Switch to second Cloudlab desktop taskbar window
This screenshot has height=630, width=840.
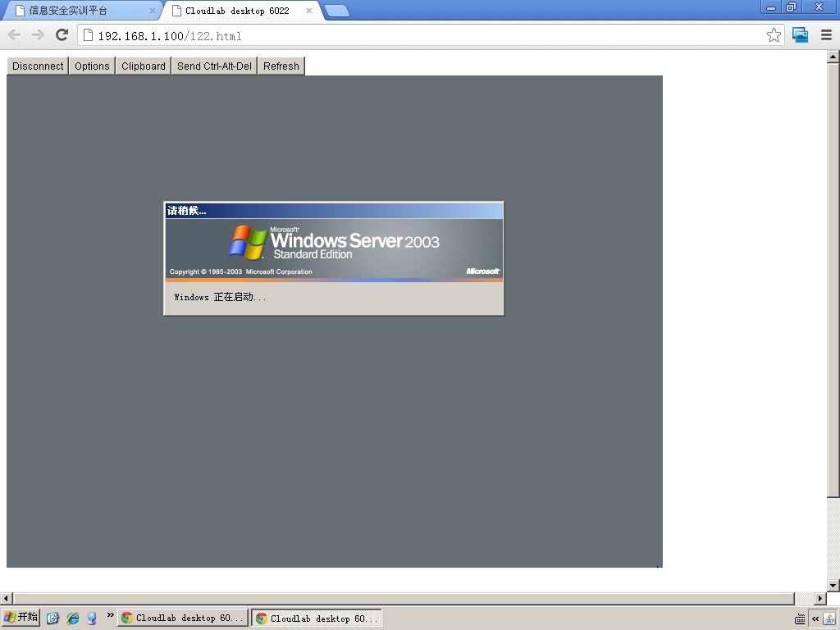click(317, 619)
